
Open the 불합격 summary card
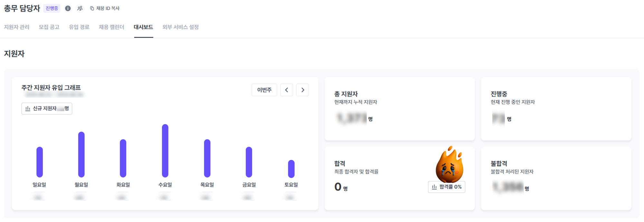point(556,179)
